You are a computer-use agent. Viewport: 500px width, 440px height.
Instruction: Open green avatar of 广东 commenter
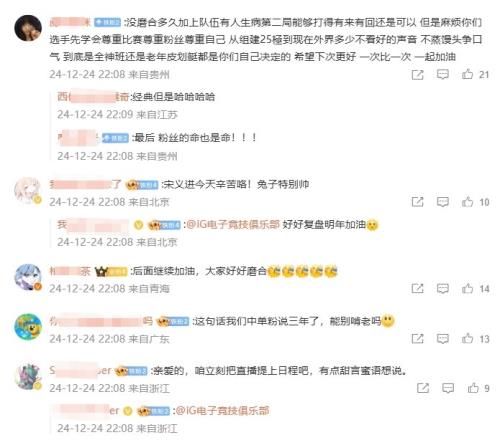point(28,327)
